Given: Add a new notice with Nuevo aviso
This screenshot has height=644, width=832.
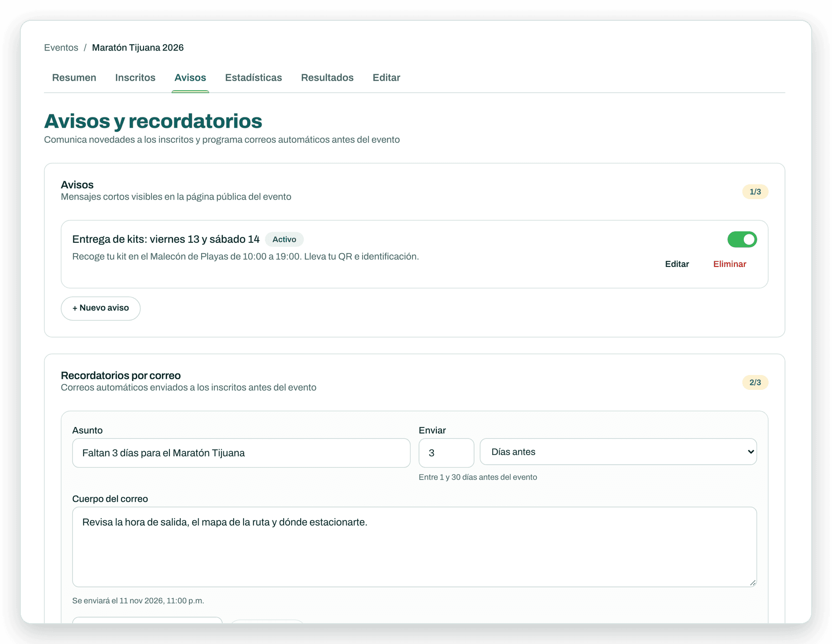Looking at the screenshot, I should click(x=101, y=308).
